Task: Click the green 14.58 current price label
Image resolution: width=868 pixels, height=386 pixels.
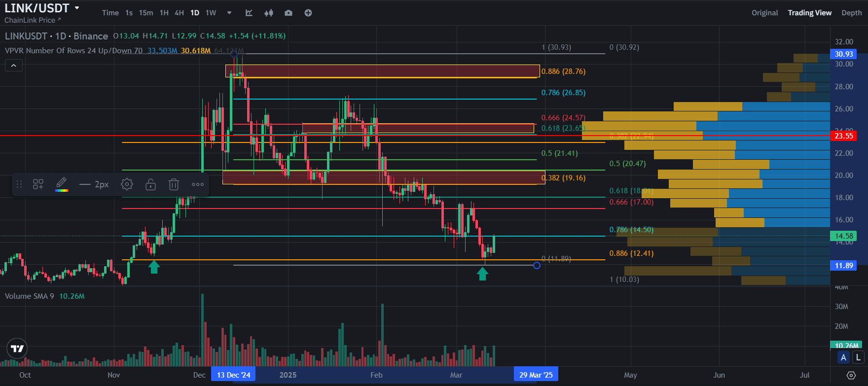Action: (x=844, y=236)
